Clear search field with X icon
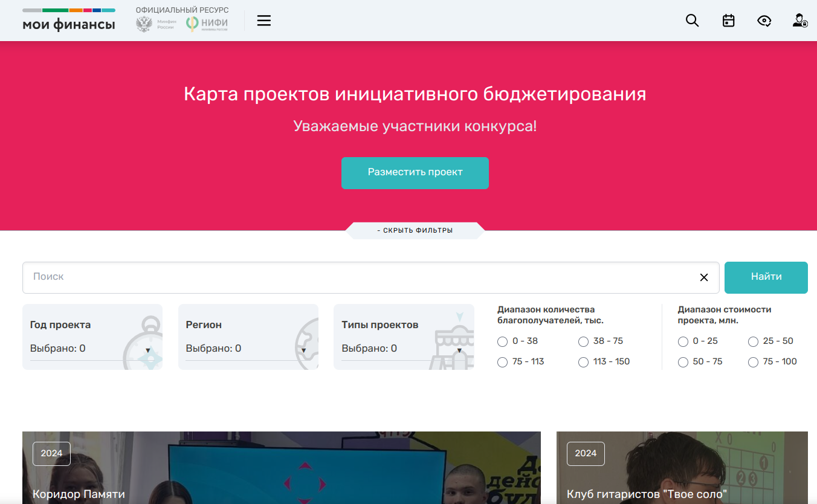Image resolution: width=817 pixels, height=504 pixels. click(x=704, y=277)
